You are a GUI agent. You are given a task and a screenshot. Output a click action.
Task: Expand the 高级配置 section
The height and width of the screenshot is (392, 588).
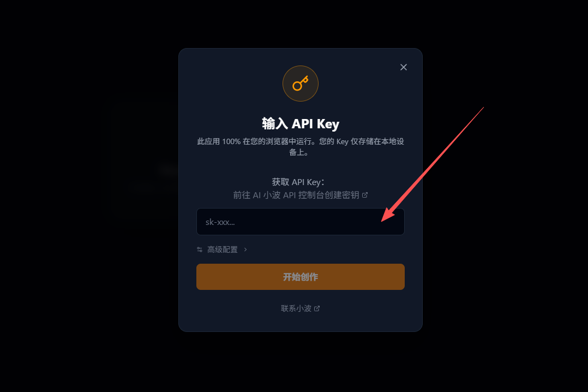[x=222, y=250]
